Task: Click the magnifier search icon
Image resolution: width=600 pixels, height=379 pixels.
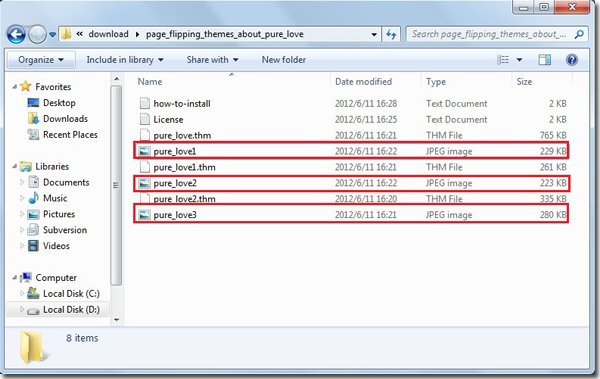Action: click(579, 34)
